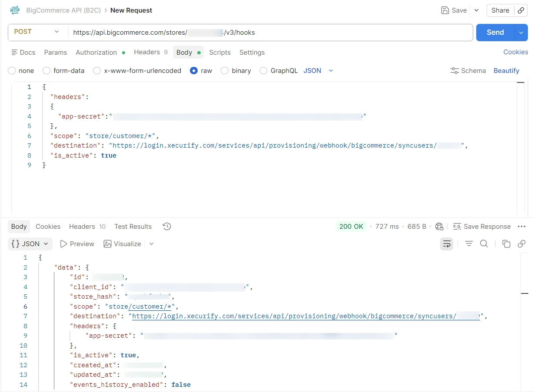This screenshot has width=534, height=392.
Task: Click the response link chain icon
Action: pyautogui.click(x=522, y=244)
